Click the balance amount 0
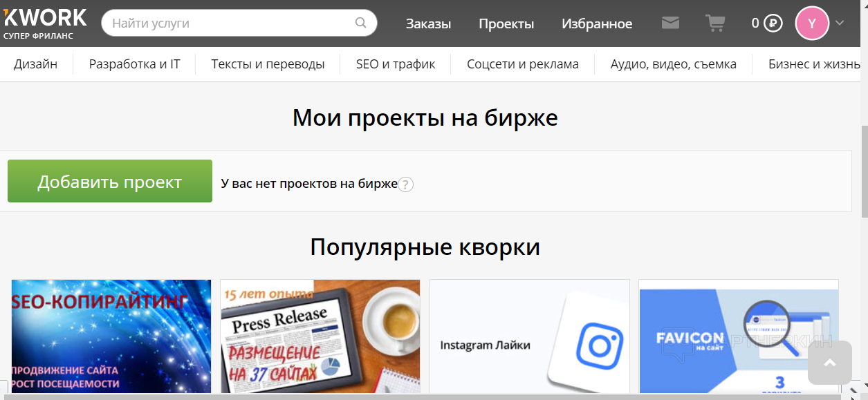 (x=755, y=23)
